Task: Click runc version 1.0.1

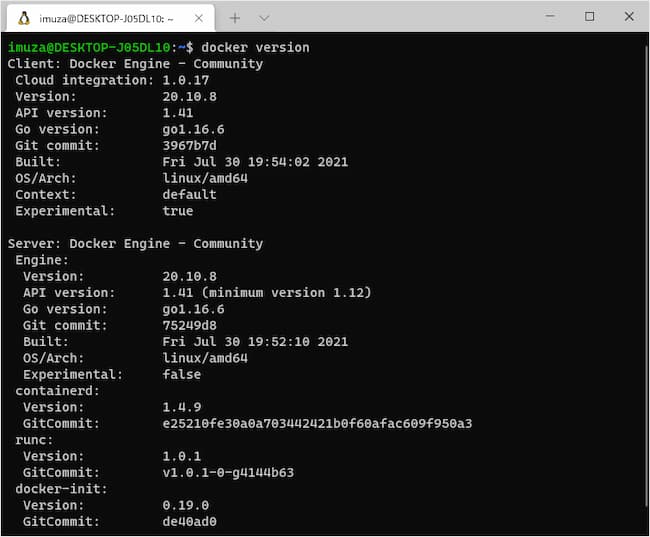Action: tap(182, 457)
